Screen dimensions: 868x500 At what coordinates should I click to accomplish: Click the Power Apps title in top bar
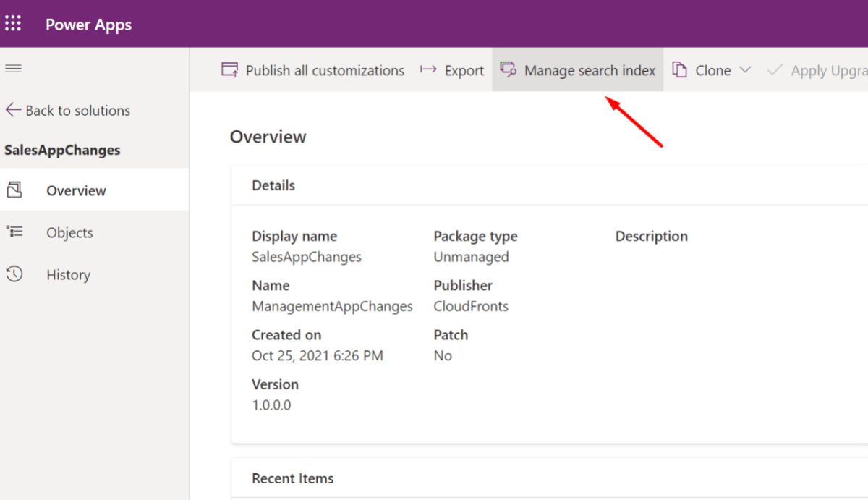88,24
